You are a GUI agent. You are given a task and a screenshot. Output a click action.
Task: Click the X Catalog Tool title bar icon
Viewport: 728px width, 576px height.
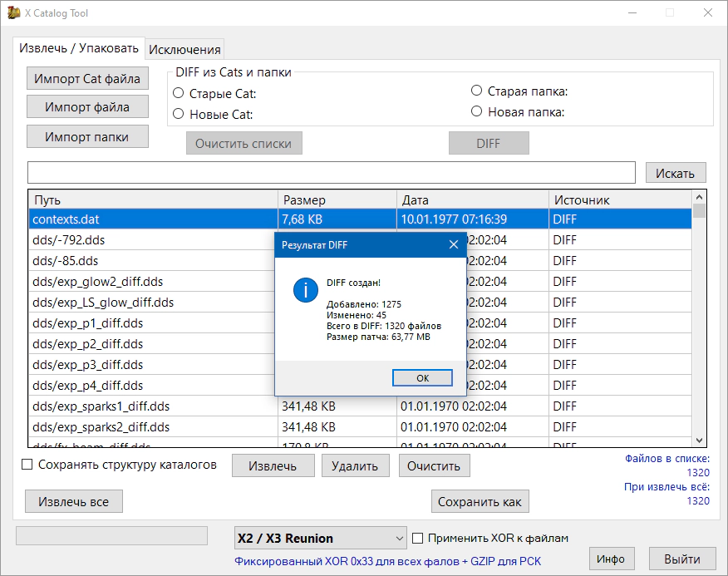point(14,13)
